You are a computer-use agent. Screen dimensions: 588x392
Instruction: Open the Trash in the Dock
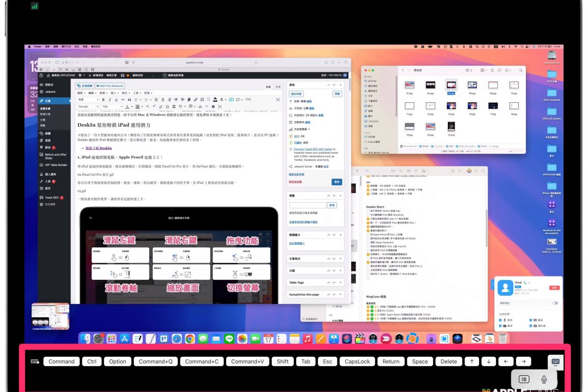(x=502, y=339)
